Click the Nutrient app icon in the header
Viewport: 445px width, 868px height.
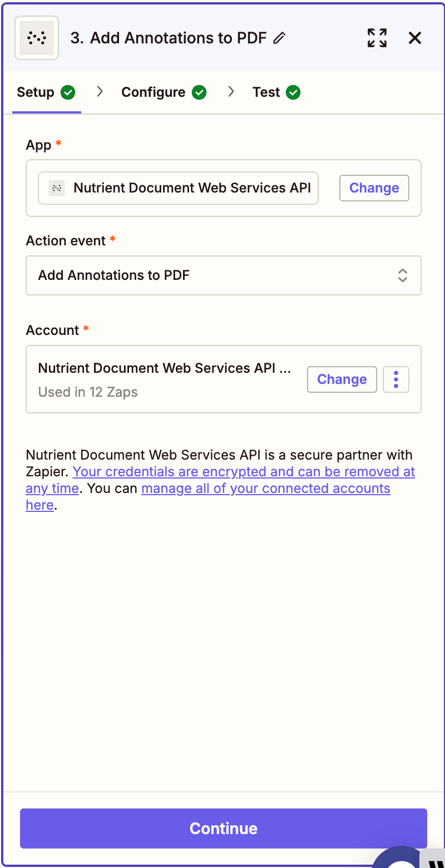36,38
